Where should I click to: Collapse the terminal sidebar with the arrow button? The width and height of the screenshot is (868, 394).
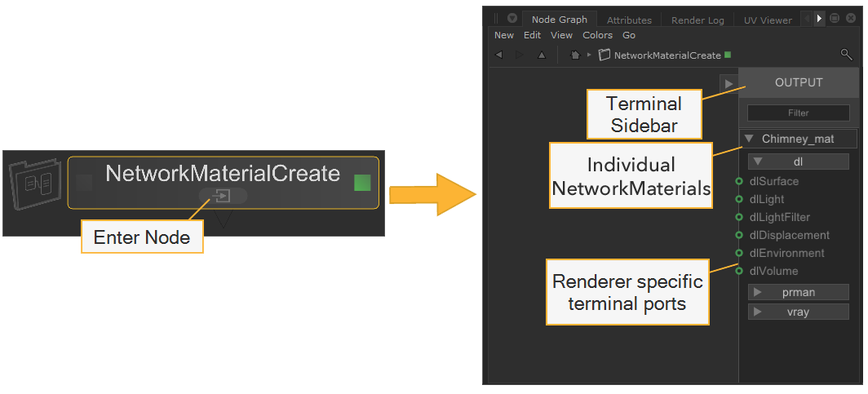[x=728, y=83]
